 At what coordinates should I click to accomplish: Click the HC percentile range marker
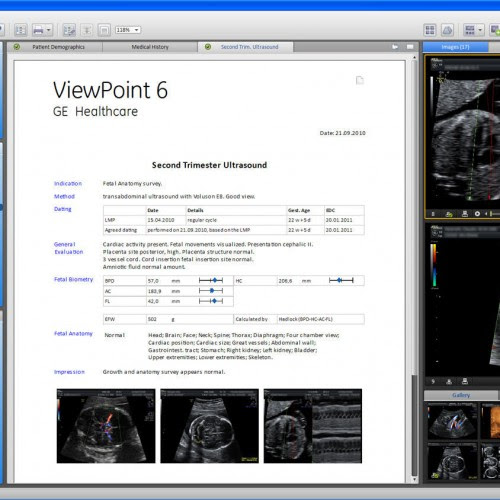341,280
